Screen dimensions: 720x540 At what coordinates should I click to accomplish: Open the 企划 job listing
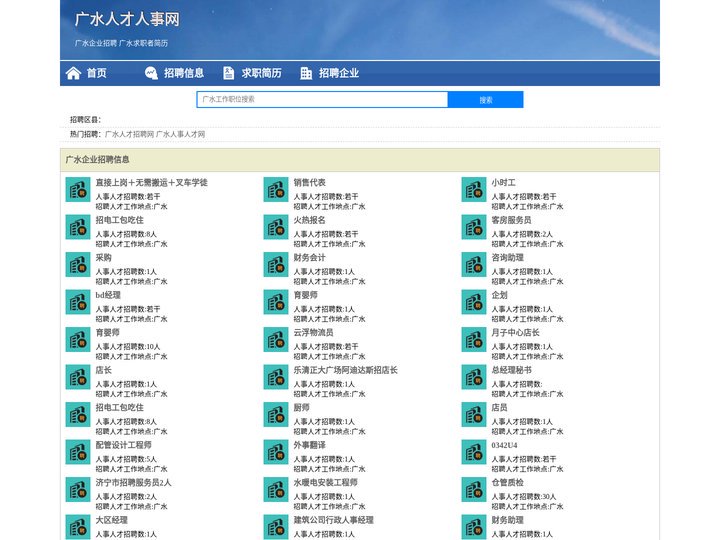[x=500, y=295]
